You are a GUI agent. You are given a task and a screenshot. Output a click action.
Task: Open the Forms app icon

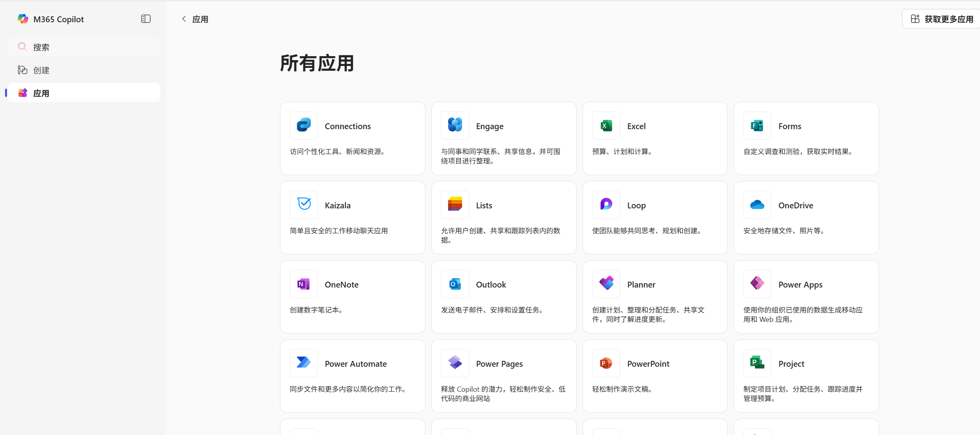tap(757, 126)
